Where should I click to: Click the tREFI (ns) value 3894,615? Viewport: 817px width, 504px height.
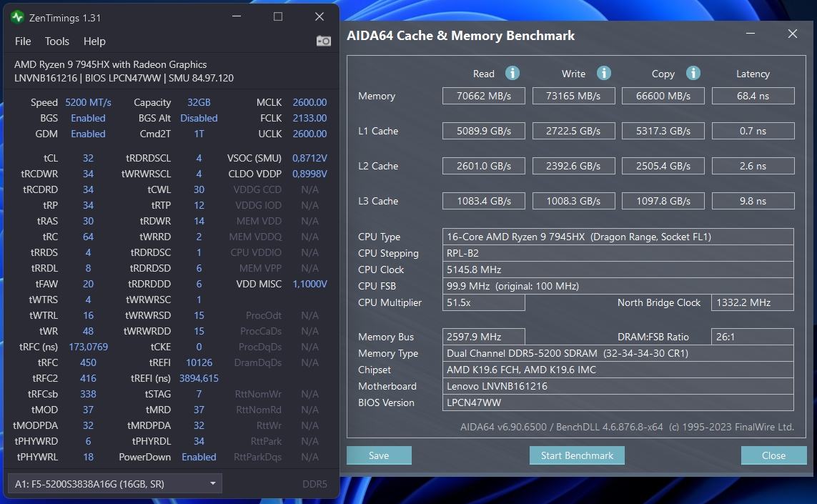coord(199,378)
